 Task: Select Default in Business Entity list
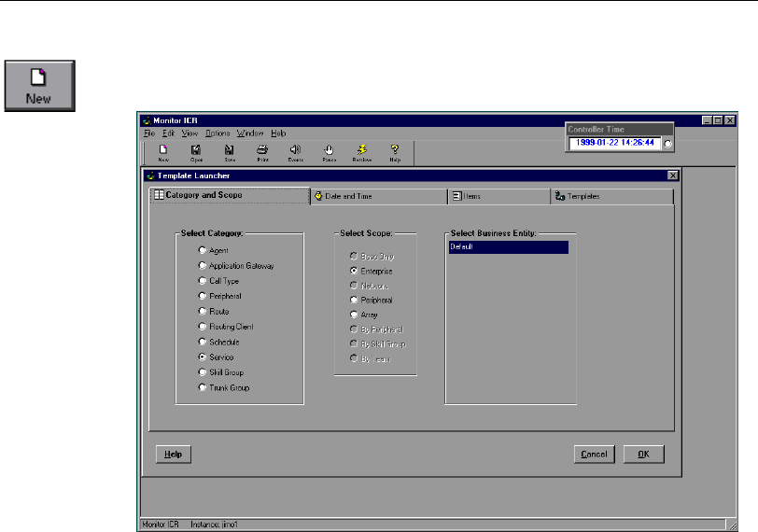click(509, 247)
